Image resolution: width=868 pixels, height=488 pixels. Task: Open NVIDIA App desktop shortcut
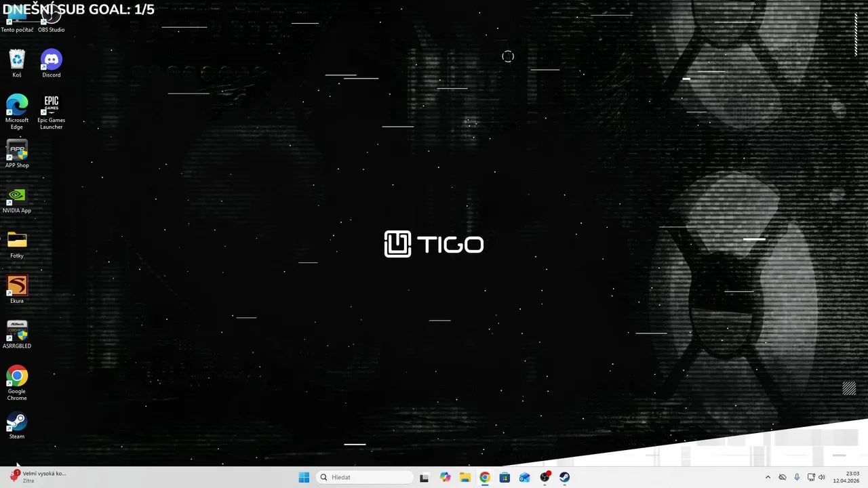click(x=17, y=199)
